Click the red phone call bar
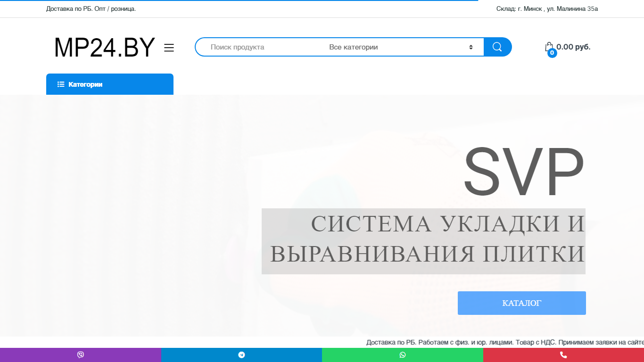The height and width of the screenshot is (362, 644). [563, 355]
